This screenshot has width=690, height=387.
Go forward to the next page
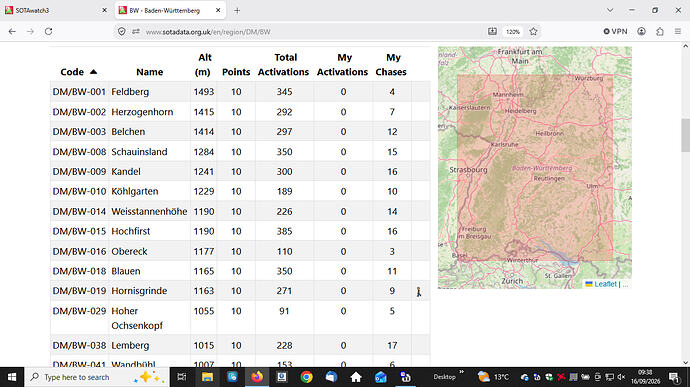click(30, 32)
